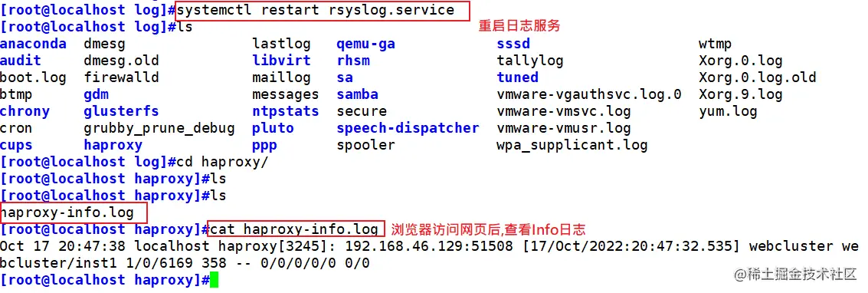Click the 'vmware-vmusr.log' file name

pos(564,129)
